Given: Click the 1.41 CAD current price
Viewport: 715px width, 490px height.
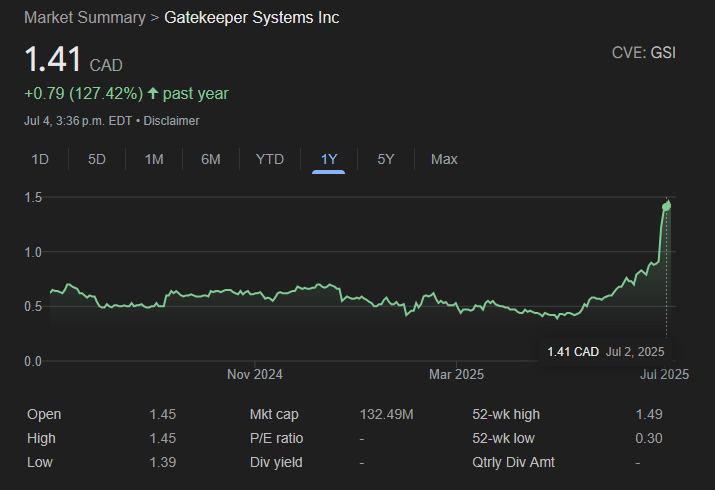Looking at the screenshot, I should point(73,60).
